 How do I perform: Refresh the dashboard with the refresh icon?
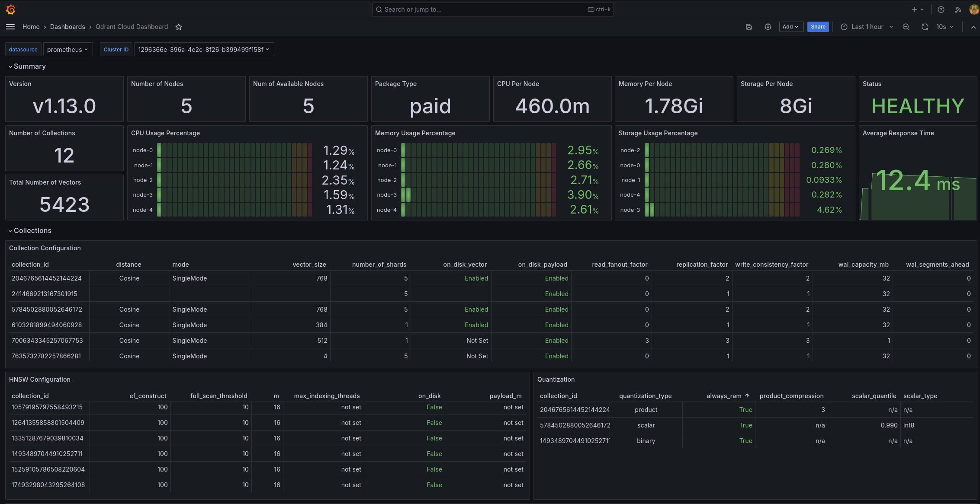point(925,27)
